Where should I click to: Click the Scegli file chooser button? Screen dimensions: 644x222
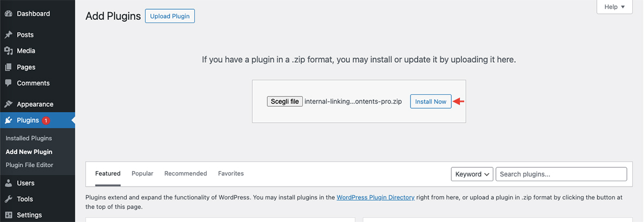click(x=285, y=101)
